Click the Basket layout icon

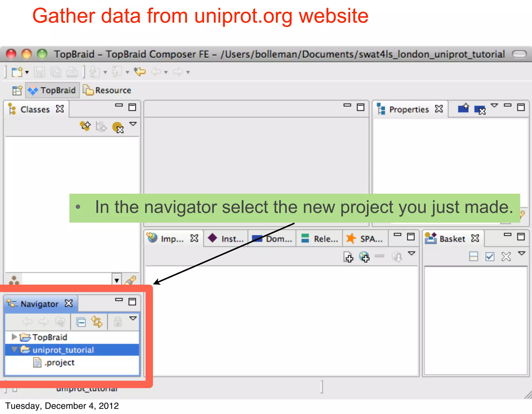[474, 257]
